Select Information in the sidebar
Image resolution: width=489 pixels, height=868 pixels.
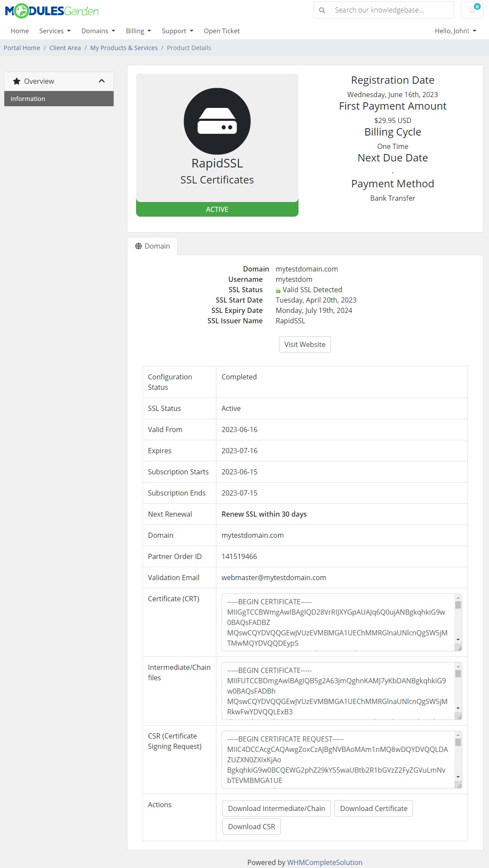point(59,99)
